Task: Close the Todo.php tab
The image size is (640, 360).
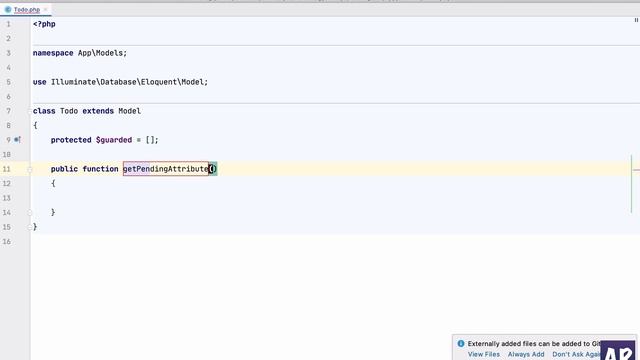Action: point(45,9)
